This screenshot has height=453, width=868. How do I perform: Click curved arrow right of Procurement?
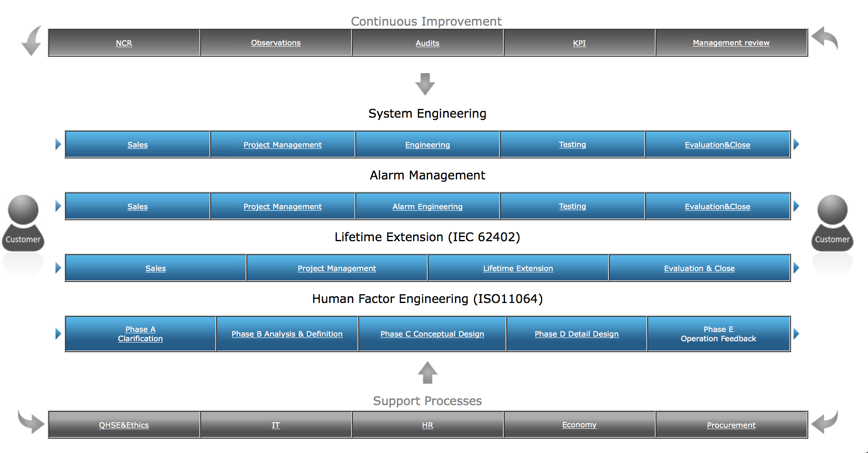click(825, 422)
